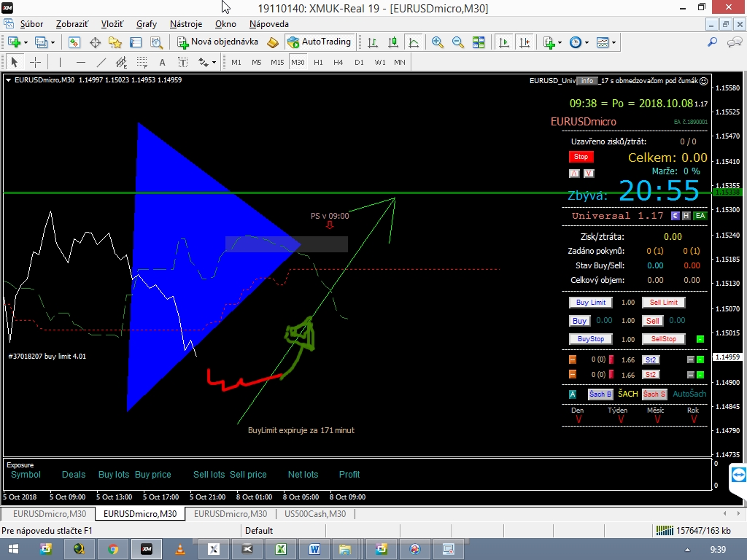Select the crosshair tool
Viewport: 747px width, 560px height.
[x=35, y=62]
